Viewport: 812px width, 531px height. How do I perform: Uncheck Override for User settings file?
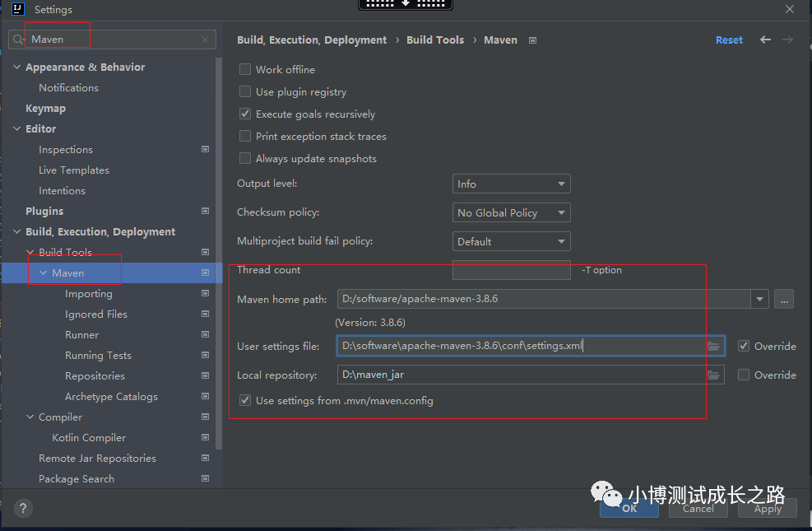(744, 346)
